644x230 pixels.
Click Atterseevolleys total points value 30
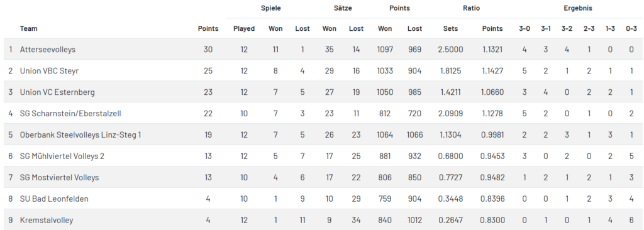(x=208, y=49)
